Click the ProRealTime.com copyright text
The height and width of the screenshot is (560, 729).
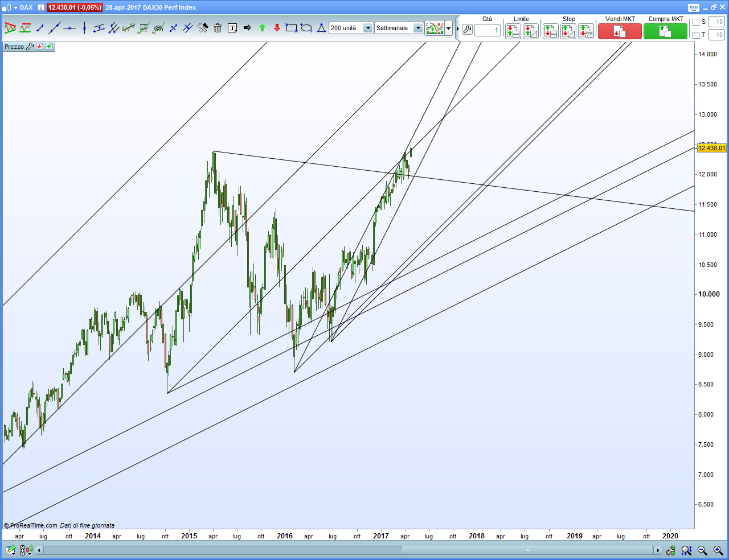coord(31,525)
